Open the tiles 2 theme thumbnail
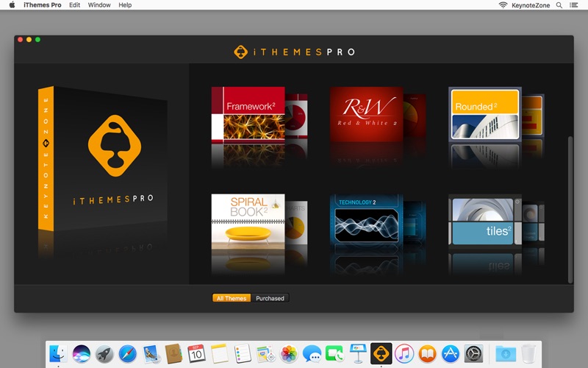The height and width of the screenshot is (368, 588). click(485, 222)
